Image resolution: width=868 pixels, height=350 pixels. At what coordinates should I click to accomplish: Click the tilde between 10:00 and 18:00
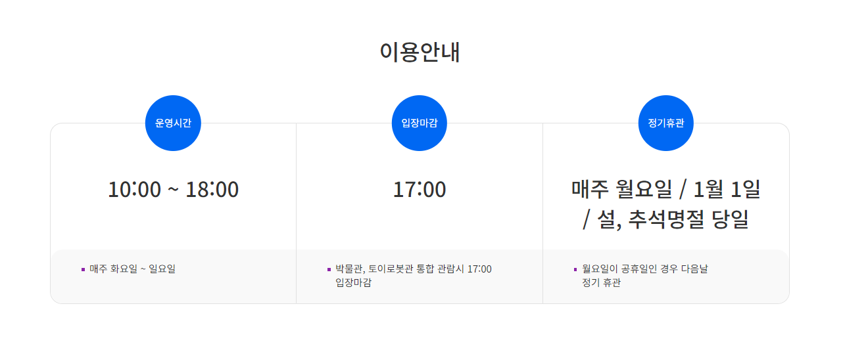pos(173,190)
